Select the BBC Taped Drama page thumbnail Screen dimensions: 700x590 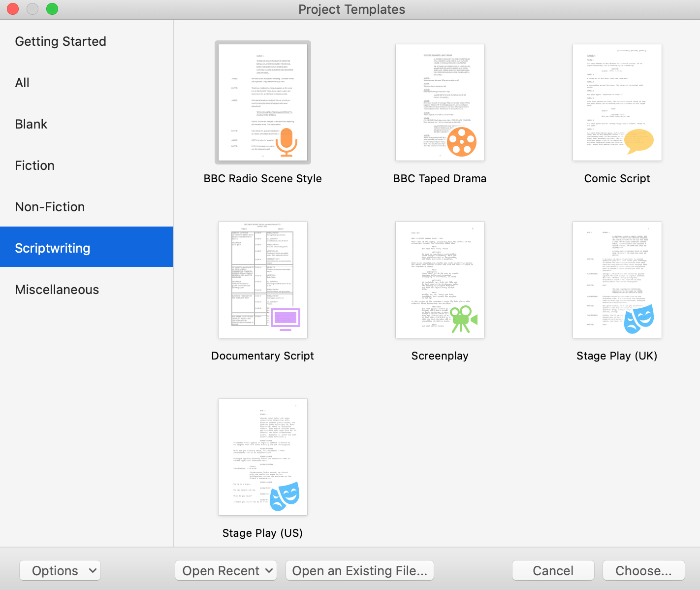pyautogui.click(x=440, y=102)
